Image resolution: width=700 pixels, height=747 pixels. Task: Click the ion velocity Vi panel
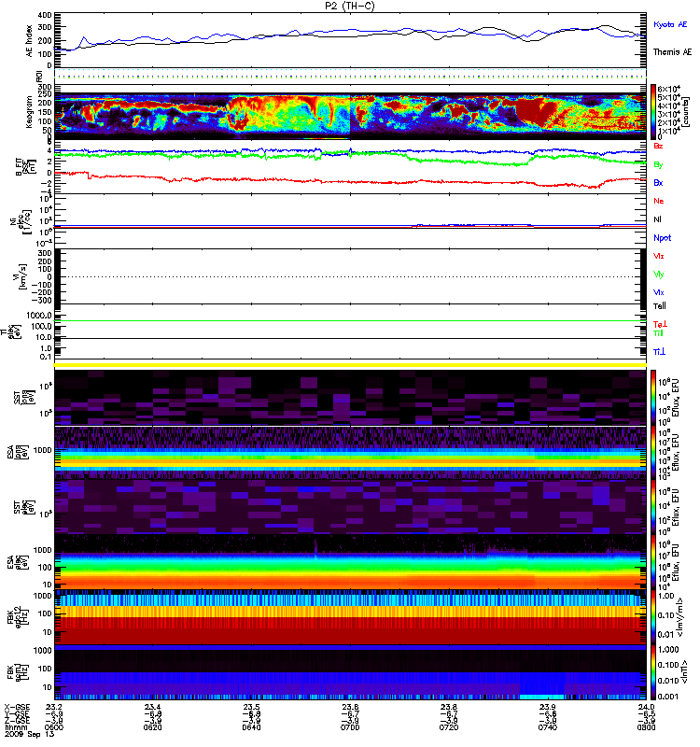(350, 276)
